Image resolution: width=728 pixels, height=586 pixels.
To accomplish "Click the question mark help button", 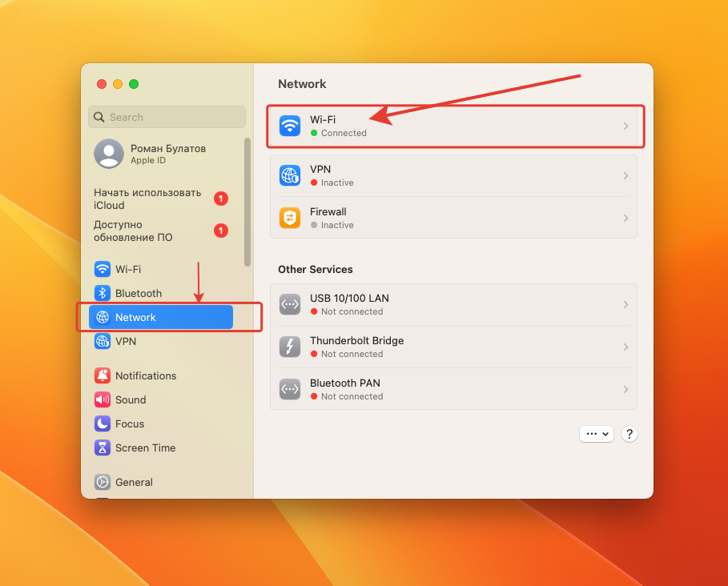I will (629, 434).
